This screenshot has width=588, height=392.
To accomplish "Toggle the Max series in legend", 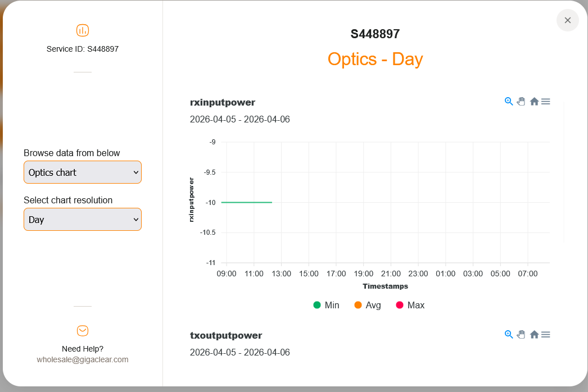I will (x=410, y=305).
